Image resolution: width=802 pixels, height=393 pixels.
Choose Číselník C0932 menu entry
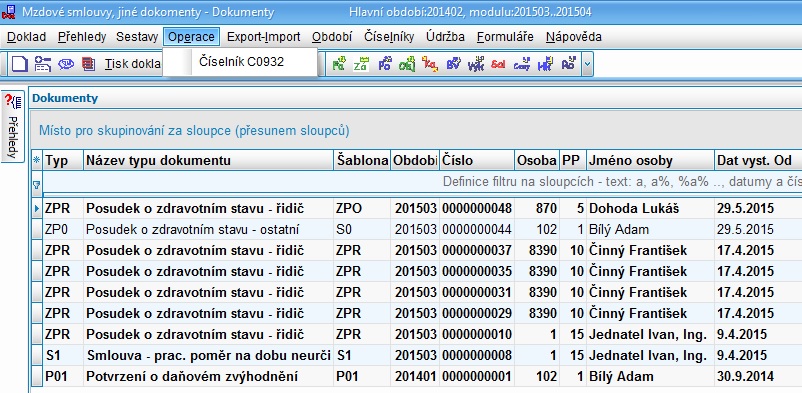pyautogui.click(x=240, y=62)
